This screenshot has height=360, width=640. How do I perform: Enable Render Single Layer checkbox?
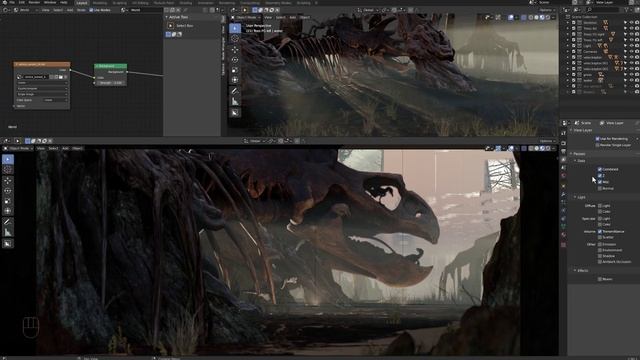(598, 145)
